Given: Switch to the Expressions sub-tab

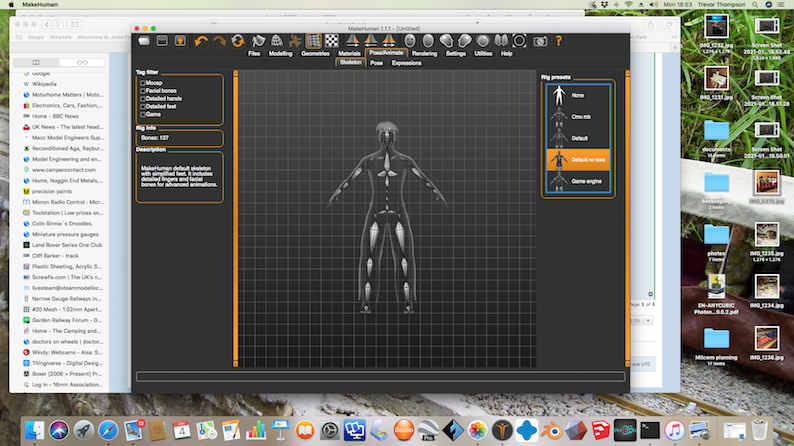Looking at the screenshot, I should [x=407, y=63].
